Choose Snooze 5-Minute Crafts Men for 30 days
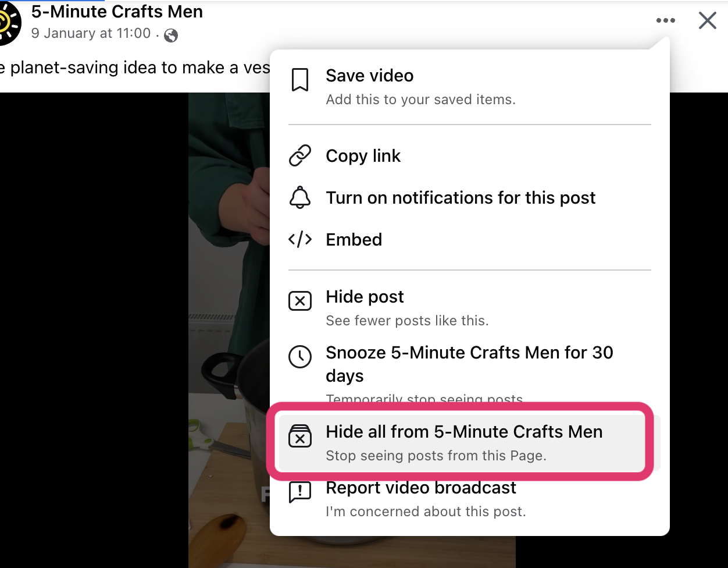728x568 pixels. point(470,375)
